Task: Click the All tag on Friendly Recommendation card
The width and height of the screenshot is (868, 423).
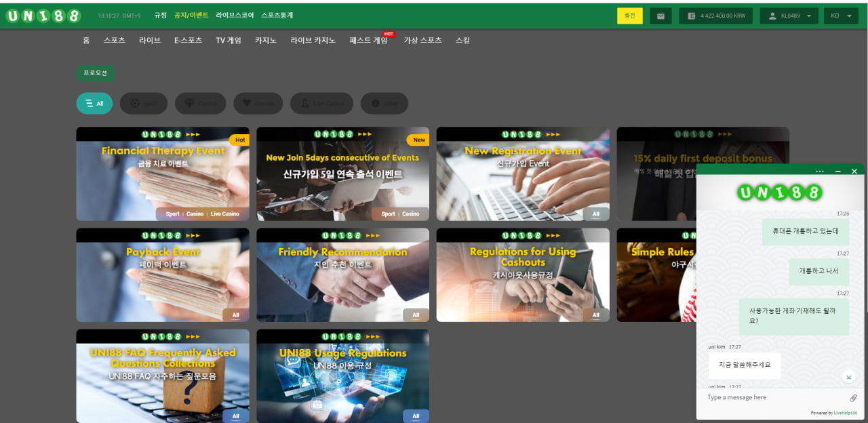Action: 416,315
